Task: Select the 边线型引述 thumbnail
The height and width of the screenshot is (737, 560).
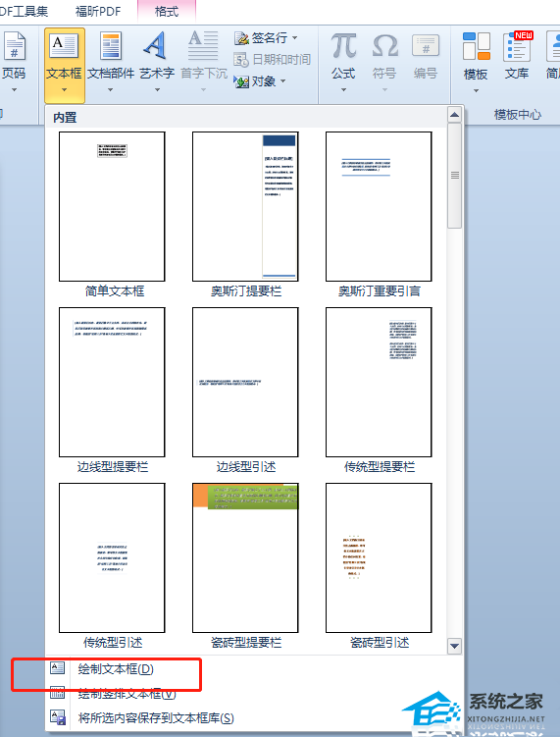Action: pos(245,382)
